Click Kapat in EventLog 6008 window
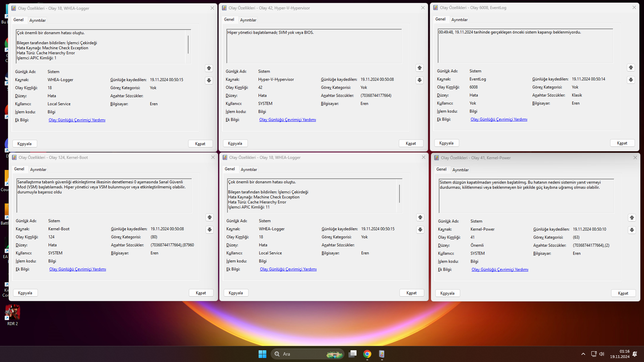Viewport: 644px width, 362px height. pos(622,143)
